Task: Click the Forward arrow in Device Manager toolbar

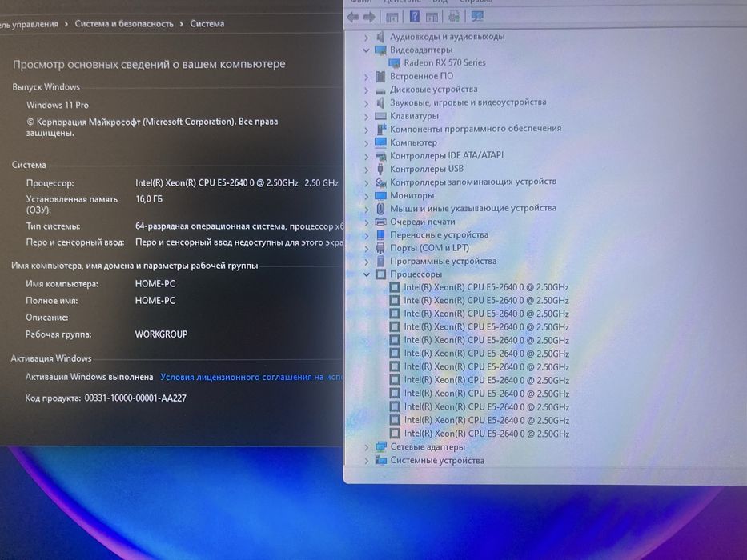Action: tap(369, 17)
